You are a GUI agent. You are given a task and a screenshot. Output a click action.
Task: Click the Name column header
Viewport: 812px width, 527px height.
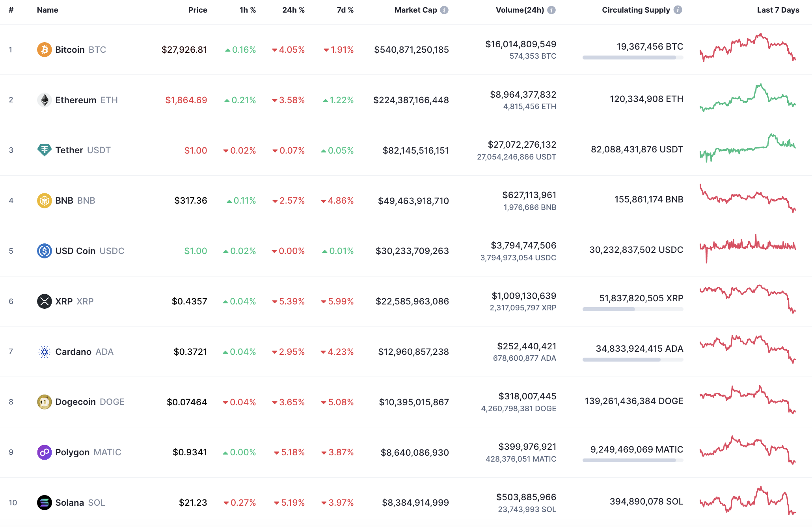47,10
